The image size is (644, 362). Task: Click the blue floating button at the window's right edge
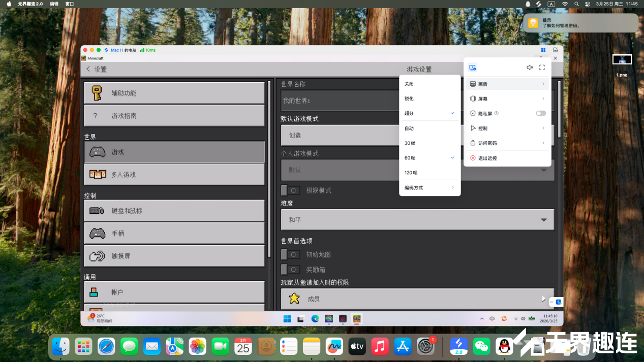(x=559, y=302)
